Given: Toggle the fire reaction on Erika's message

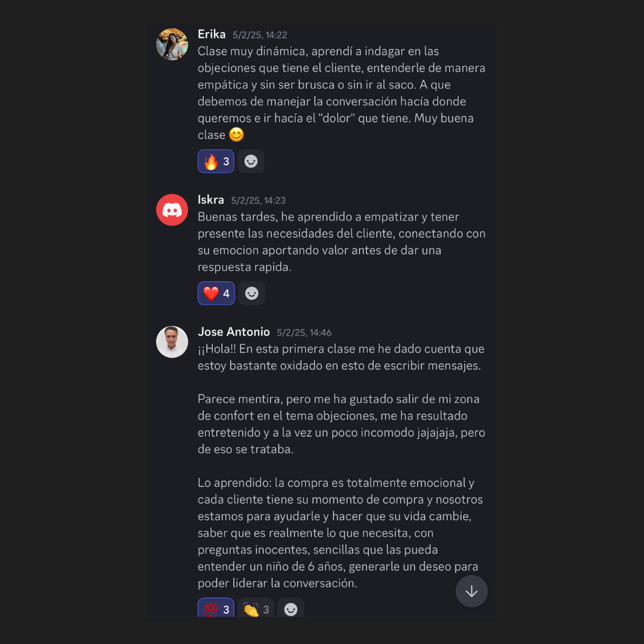Looking at the screenshot, I should pos(216,161).
